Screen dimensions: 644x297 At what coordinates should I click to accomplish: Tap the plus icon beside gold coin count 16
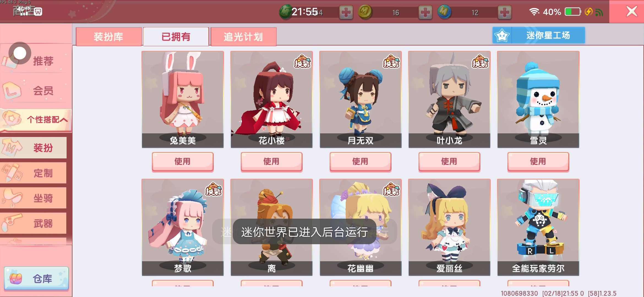[x=425, y=12]
